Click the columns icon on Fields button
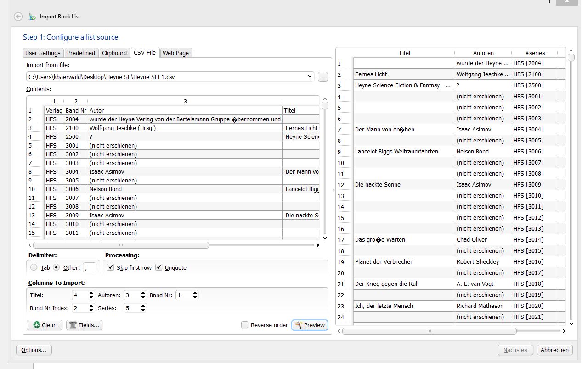Viewport: 588px width, 369px height. click(x=73, y=325)
